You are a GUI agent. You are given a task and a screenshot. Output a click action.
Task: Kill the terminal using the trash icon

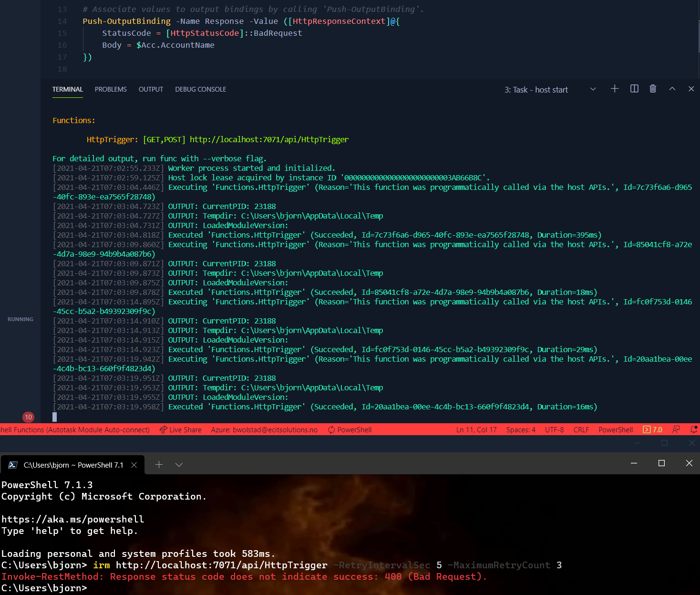(653, 89)
